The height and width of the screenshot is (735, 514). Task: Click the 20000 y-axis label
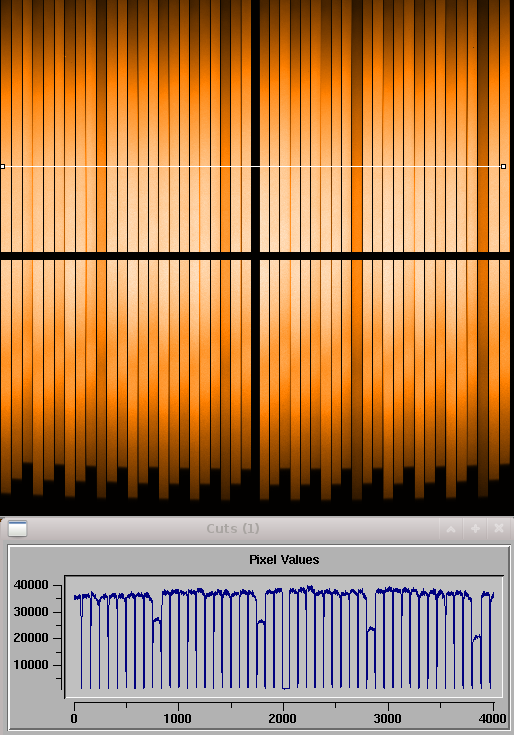point(31,638)
